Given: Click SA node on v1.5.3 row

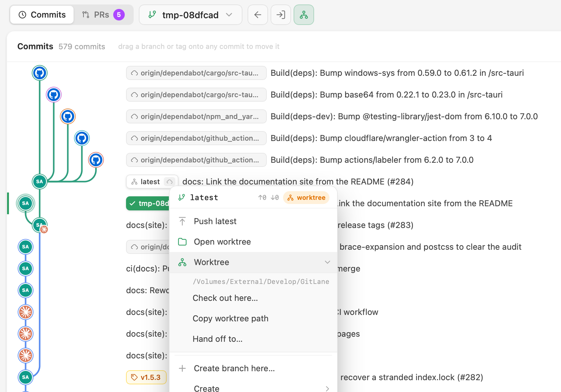Looking at the screenshot, I should (26, 377).
